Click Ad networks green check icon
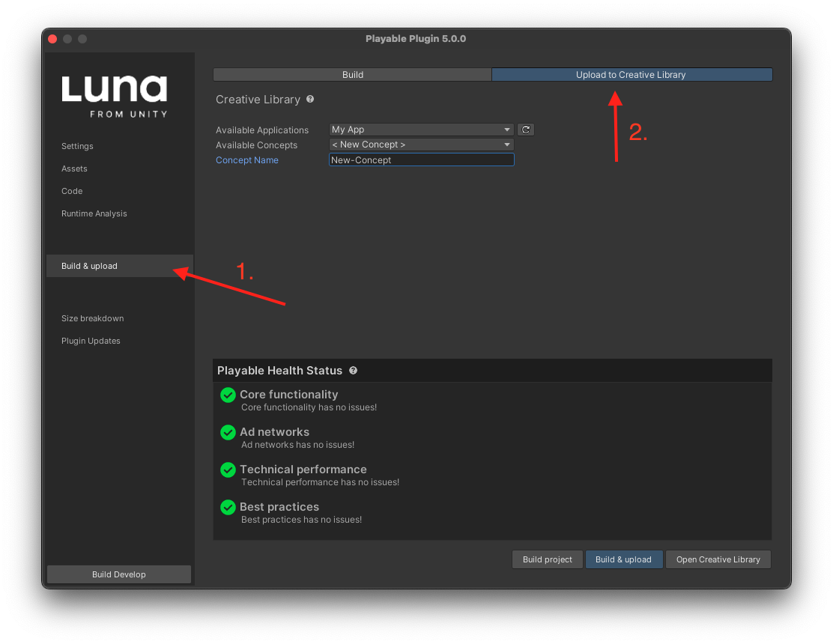833x644 pixels. click(228, 432)
